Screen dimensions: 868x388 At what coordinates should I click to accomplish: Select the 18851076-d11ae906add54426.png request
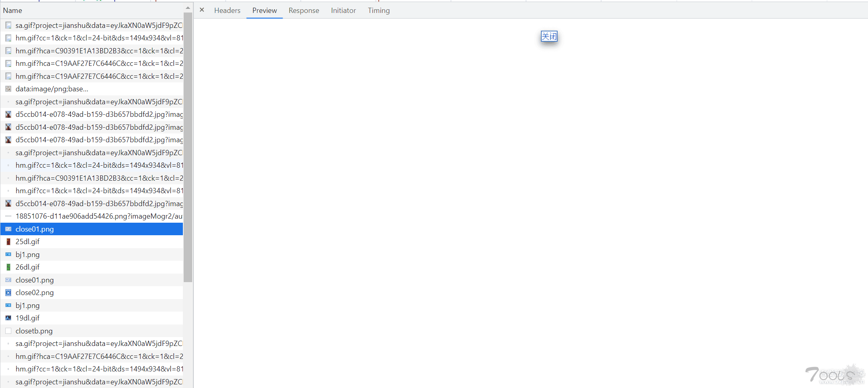coord(92,216)
